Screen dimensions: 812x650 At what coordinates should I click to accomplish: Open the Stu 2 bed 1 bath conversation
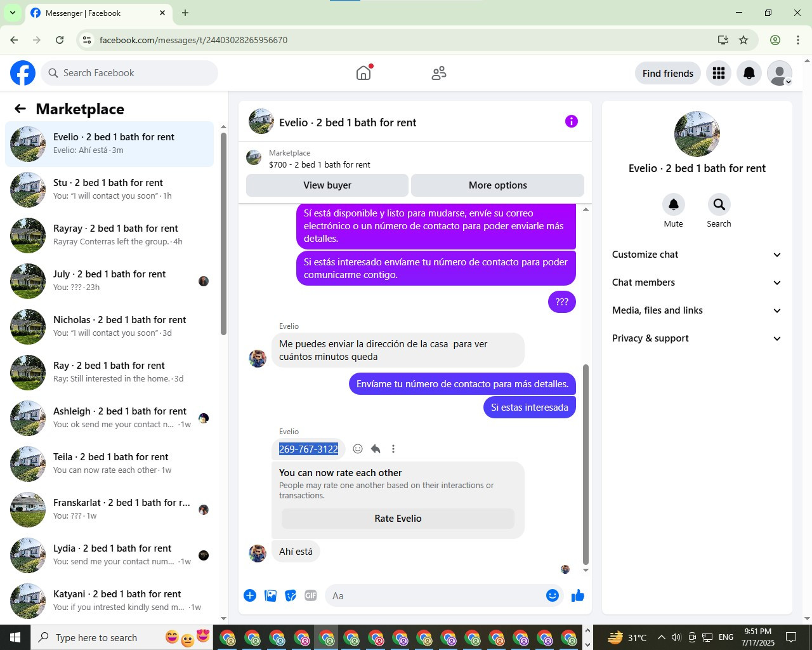[109, 189]
